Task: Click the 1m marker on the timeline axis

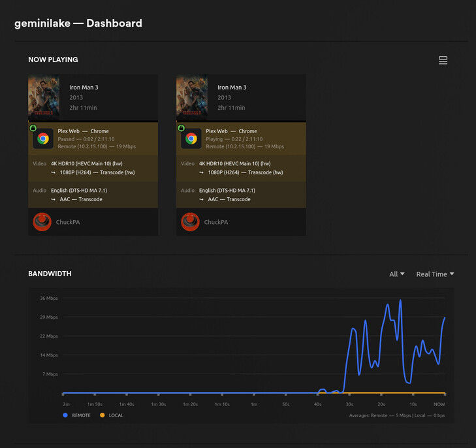Action: [254, 404]
